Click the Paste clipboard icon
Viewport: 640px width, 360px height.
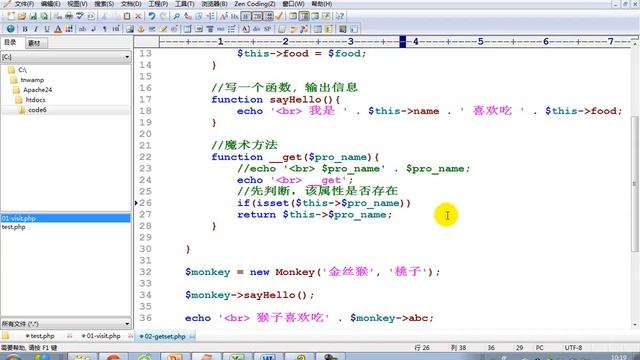click(x=127, y=16)
